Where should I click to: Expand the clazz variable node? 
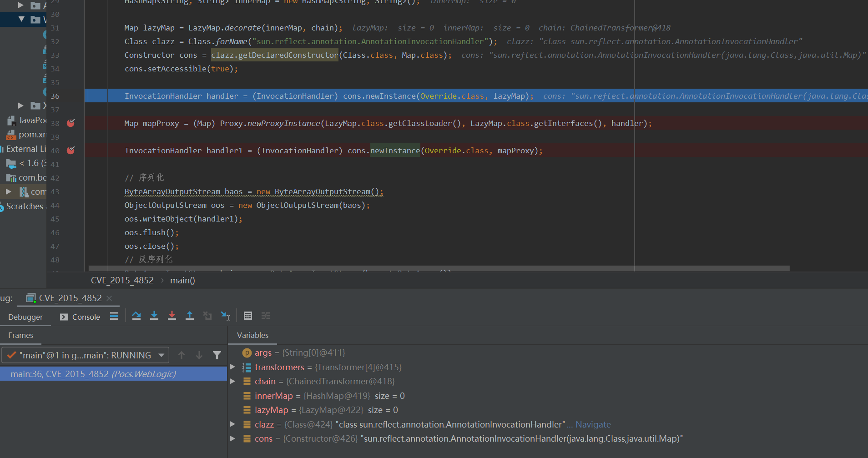(232, 424)
